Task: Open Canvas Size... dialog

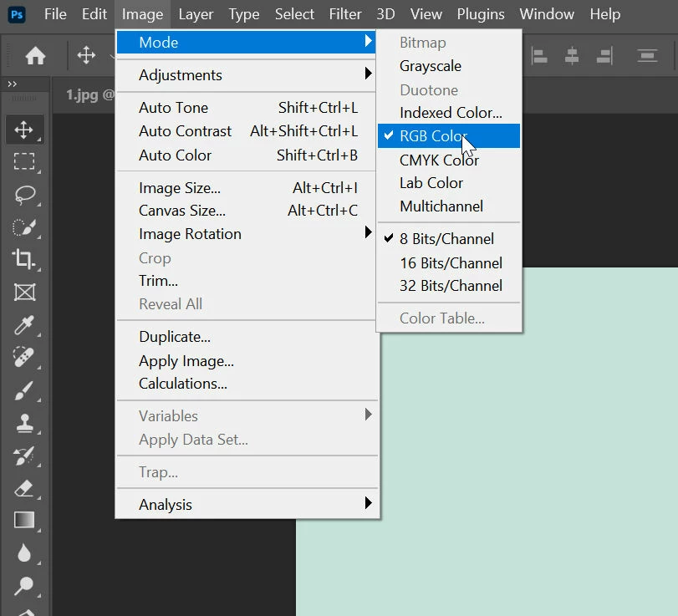Action: [246, 211]
